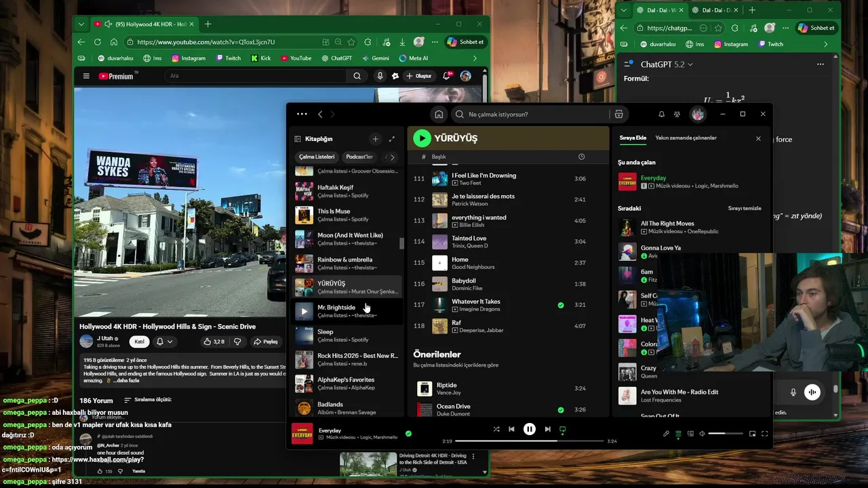Open YouTube hamburger guide menu

coord(86,76)
